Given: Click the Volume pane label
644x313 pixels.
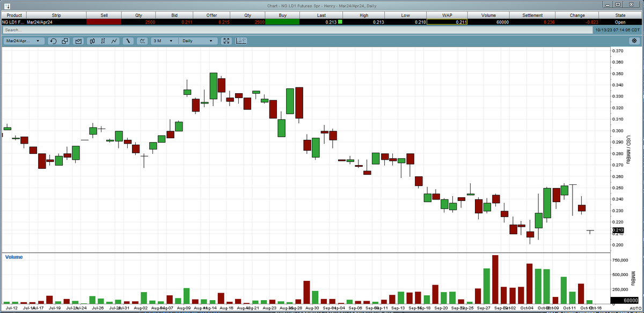Looking at the screenshot, I should point(14,257).
